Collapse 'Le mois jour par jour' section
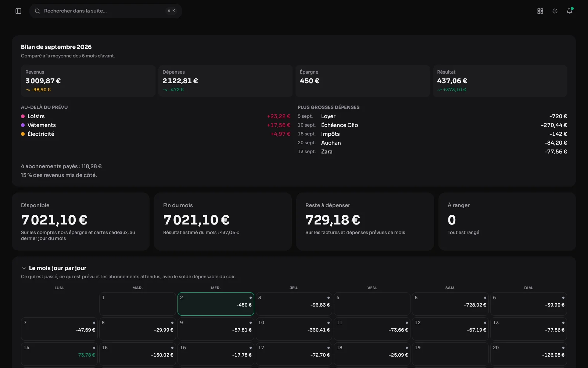 (x=24, y=268)
